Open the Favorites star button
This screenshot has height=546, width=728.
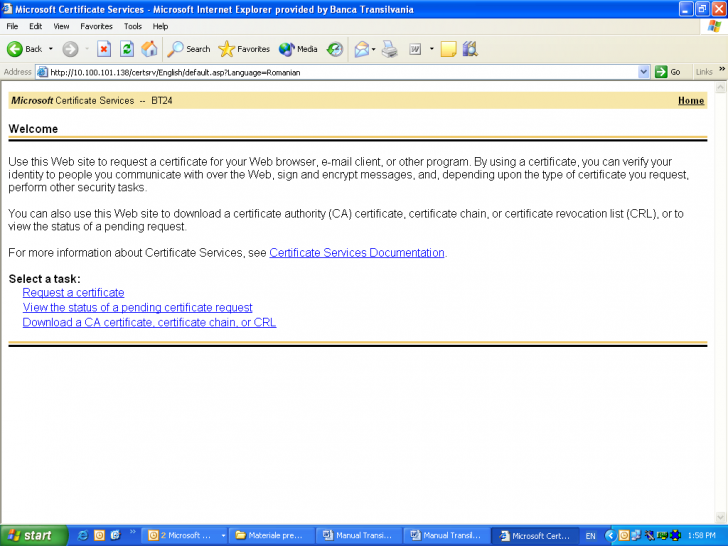[244, 49]
